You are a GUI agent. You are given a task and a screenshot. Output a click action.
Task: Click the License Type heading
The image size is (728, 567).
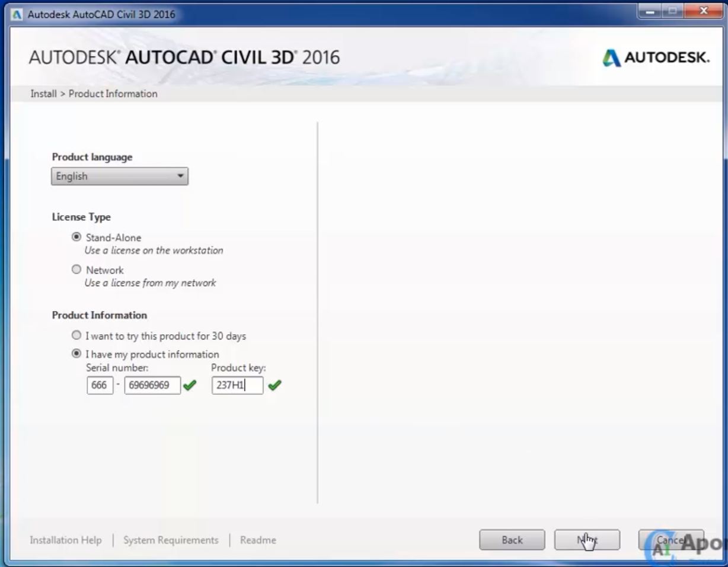81,217
